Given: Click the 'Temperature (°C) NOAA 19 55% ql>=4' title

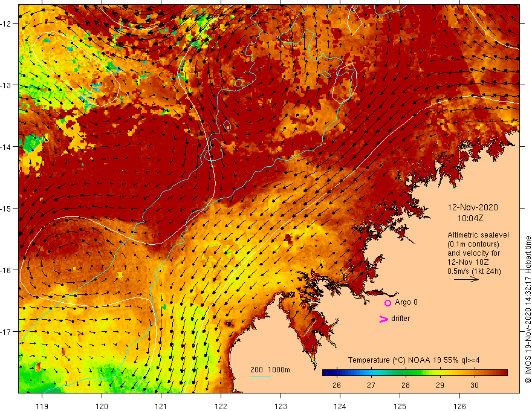Looking at the screenshot, I should click(x=414, y=360).
